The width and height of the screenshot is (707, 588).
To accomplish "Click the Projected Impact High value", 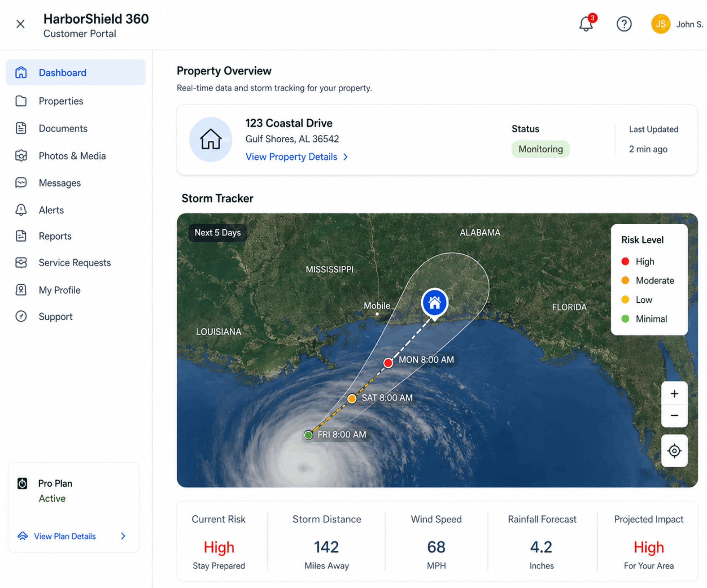I will tap(648, 547).
